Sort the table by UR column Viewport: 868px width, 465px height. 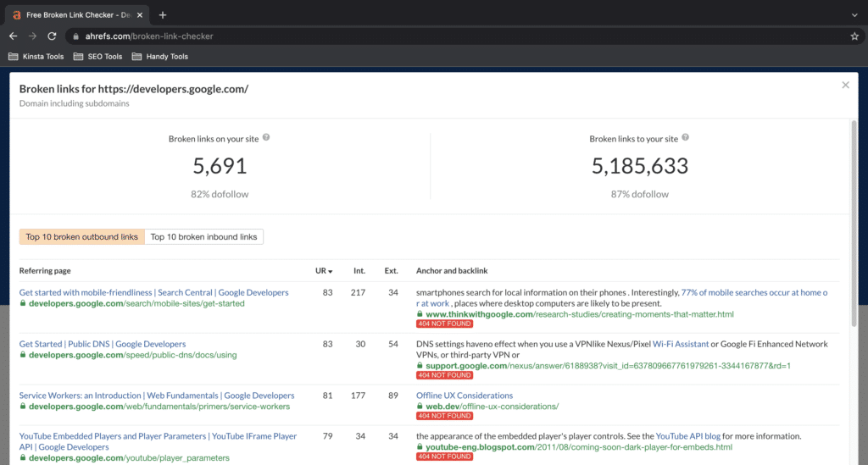322,271
